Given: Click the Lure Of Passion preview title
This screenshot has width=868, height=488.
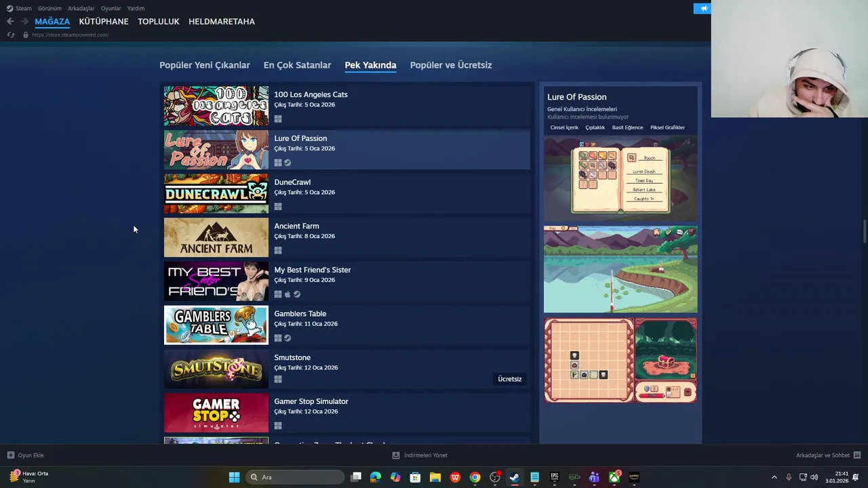Looking at the screenshot, I should coord(577,97).
